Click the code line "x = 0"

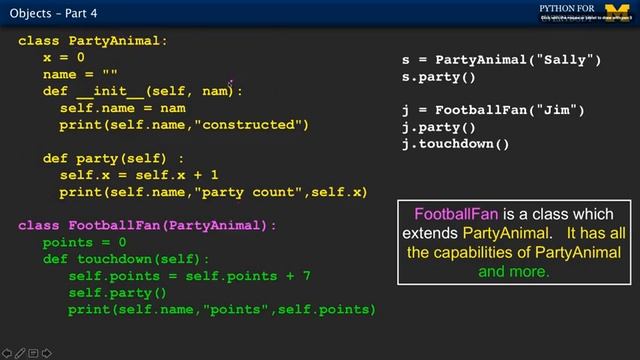coord(64,57)
